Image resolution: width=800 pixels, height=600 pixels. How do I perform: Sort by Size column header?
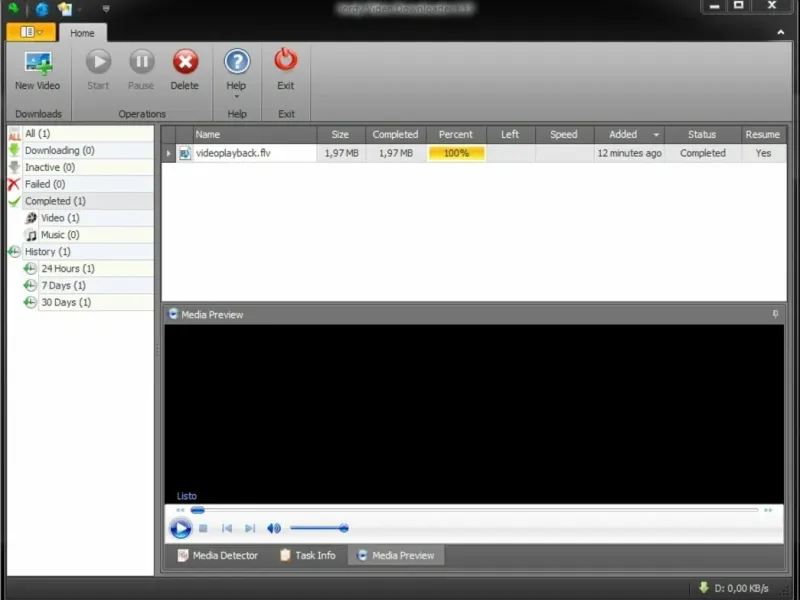click(341, 135)
